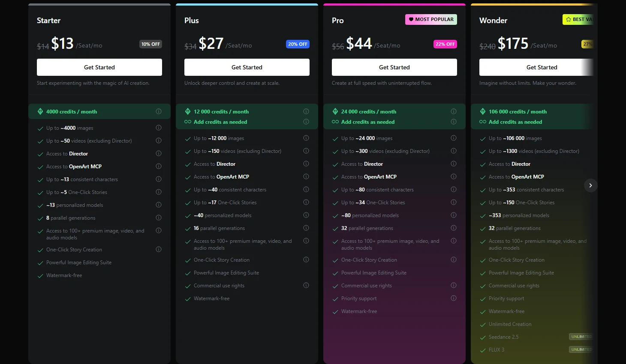
Task: Click Seedance 2.5 row in Wonder plan
Action: coord(536,337)
